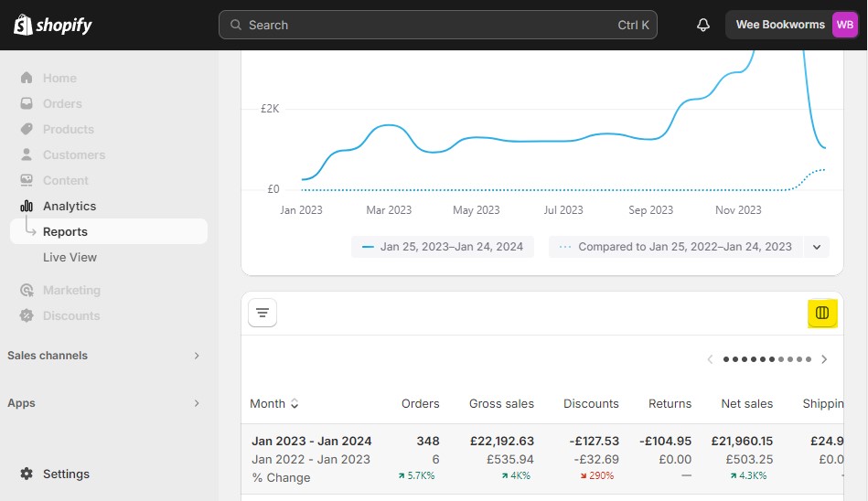The image size is (868, 501).
Task: Toggle the Compared to Jan 25, 2022 legend
Action: pyautogui.click(x=676, y=247)
